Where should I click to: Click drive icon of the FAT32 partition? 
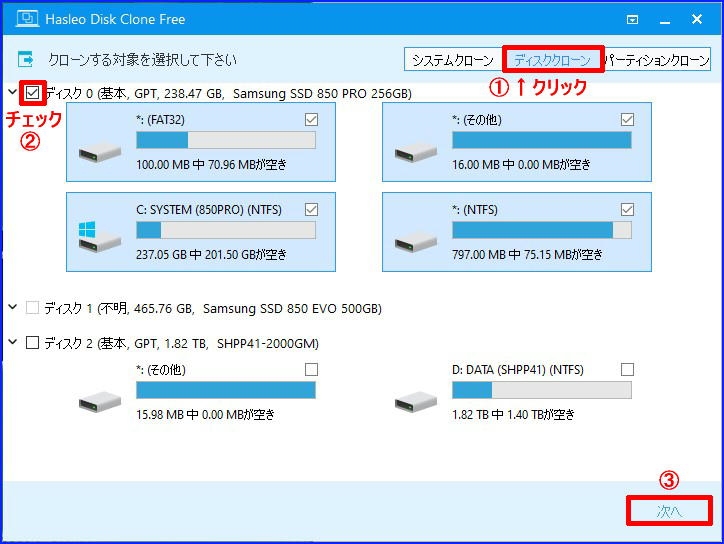[x=100, y=153]
